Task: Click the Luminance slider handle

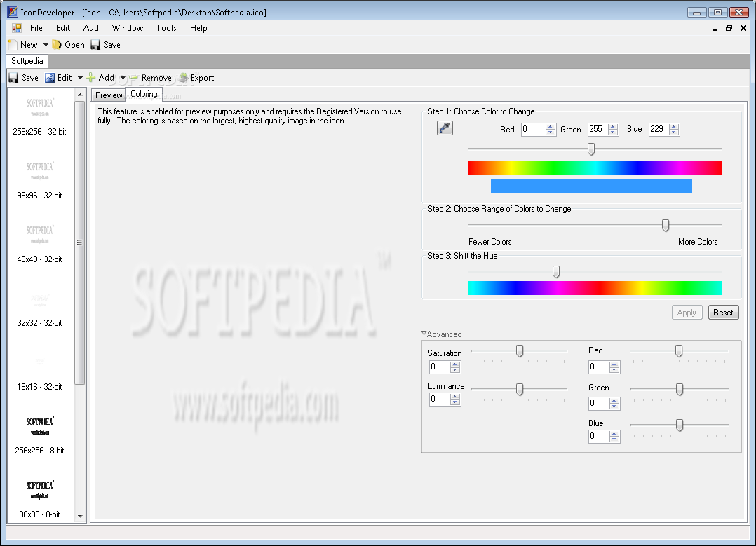Action: [x=520, y=389]
